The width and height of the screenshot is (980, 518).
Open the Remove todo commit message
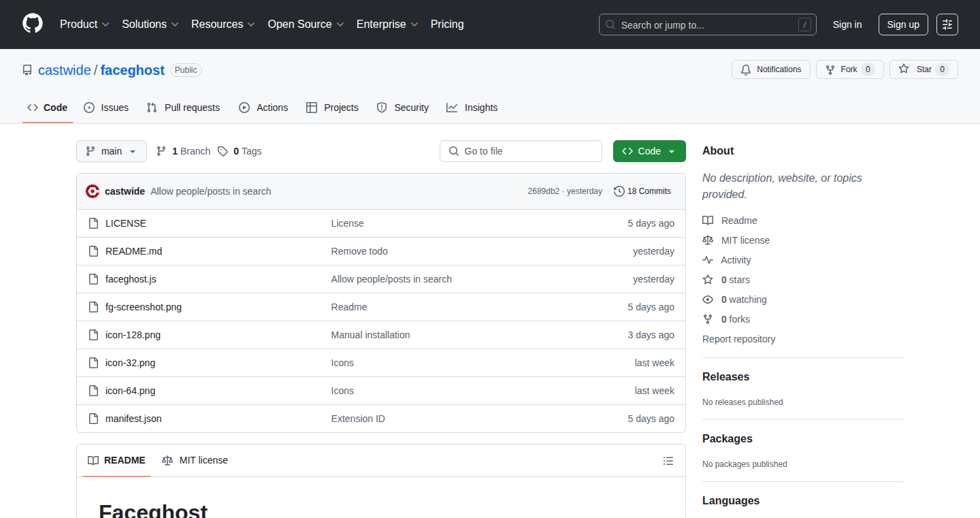[359, 251]
